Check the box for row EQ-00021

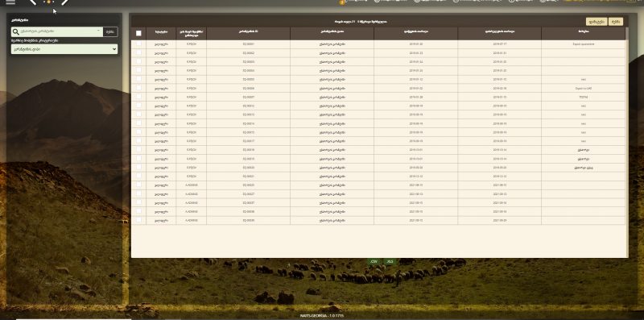tap(138, 176)
